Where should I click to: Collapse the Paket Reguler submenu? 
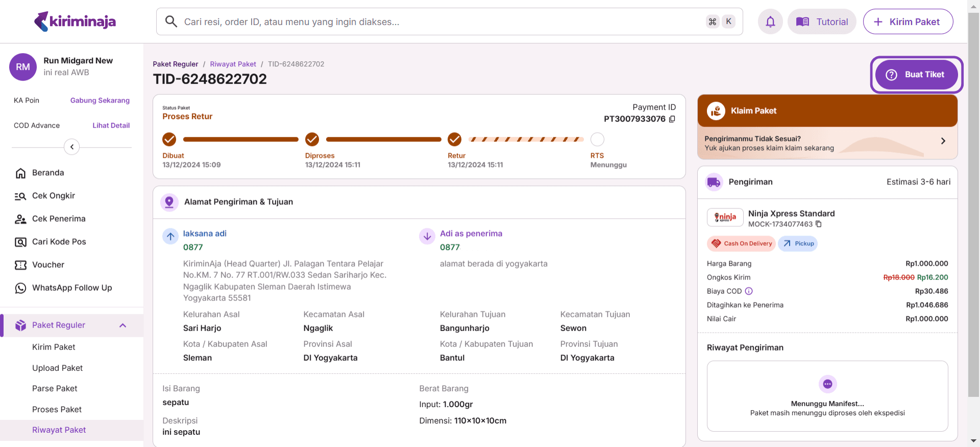pyautogui.click(x=122, y=325)
